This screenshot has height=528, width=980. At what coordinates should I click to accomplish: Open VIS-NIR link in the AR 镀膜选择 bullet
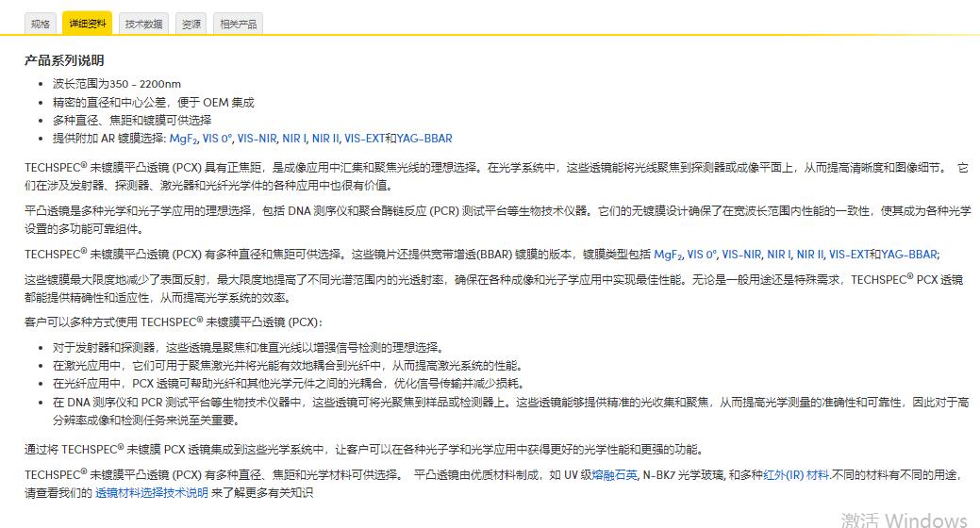click(x=257, y=139)
